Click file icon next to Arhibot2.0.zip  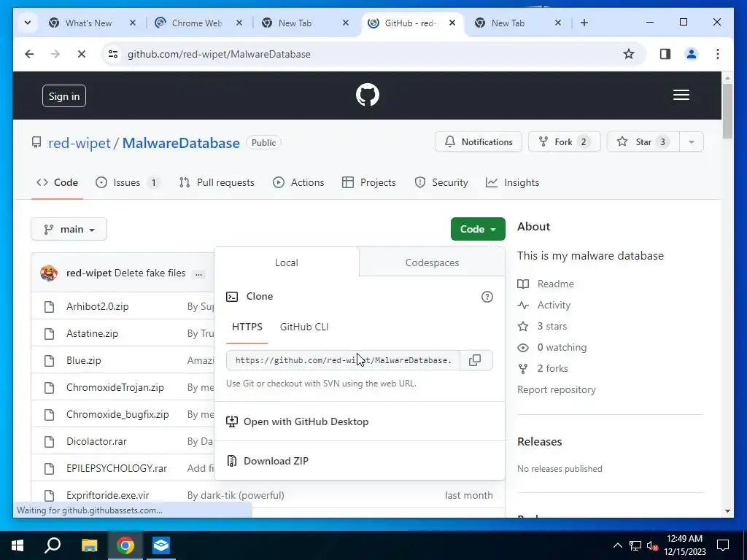(49, 307)
